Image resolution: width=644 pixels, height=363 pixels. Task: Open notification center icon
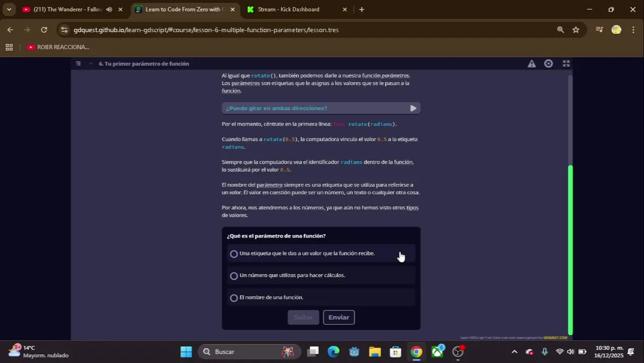[x=631, y=352]
